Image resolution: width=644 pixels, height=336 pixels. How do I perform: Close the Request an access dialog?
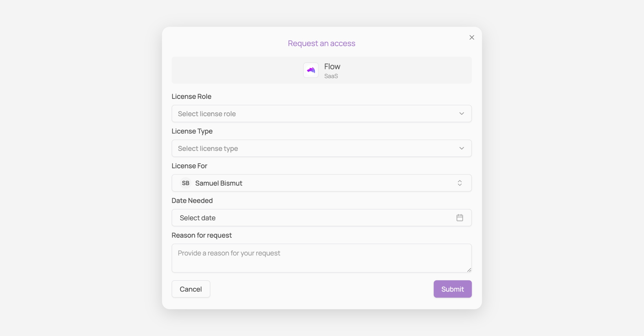[472, 38]
